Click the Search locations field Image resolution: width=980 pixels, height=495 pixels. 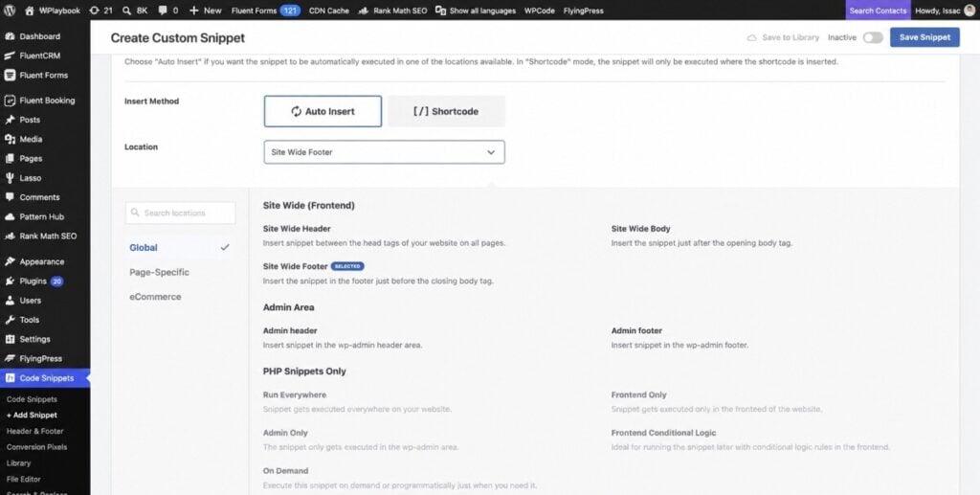(180, 213)
